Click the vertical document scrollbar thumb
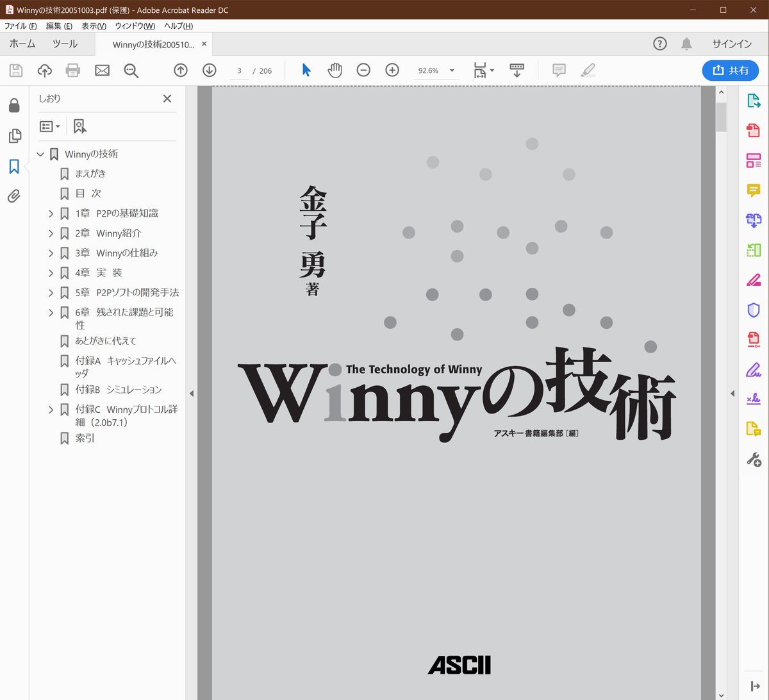This screenshot has width=769, height=700. pyautogui.click(x=721, y=117)
